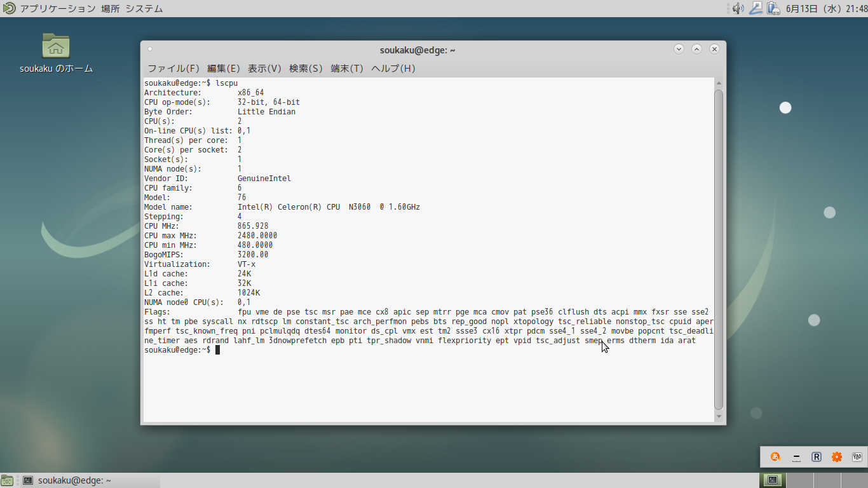Open Mozc tools orange gear icon
The width and height of the screenshot is (868, 488).
point(837,457)
